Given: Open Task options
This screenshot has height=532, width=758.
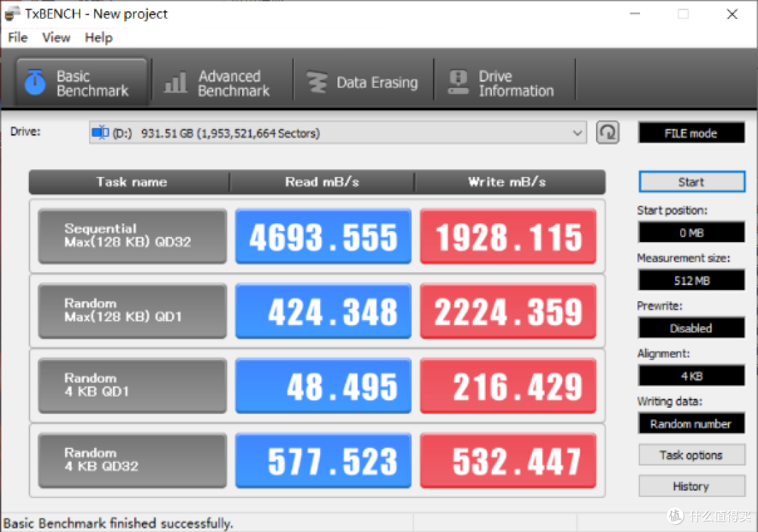Looking at the screenshot, I should pos(691,455).
